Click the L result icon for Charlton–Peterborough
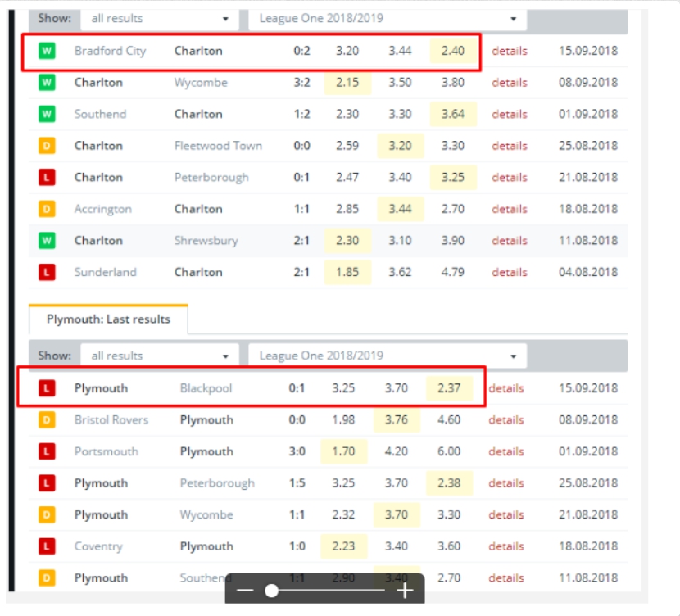The image size is (680, 616). tap(47, 177)
